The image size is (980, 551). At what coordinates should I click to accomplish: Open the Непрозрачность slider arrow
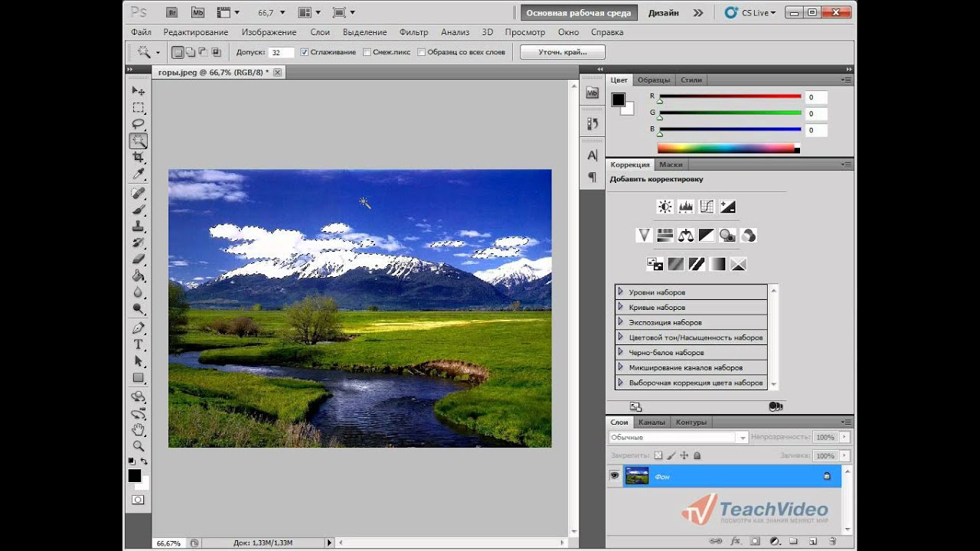pos(844,437)
